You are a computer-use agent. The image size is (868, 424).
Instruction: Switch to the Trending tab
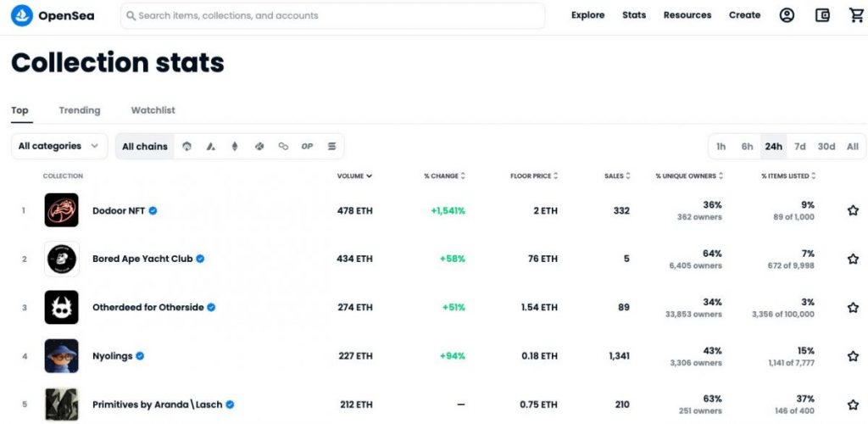[80, 110]
